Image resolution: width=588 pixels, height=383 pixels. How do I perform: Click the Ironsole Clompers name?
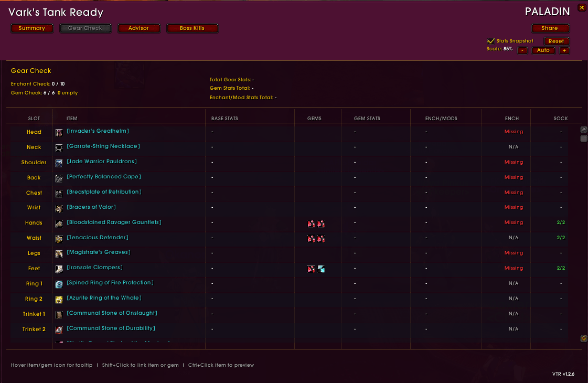(x=94, y=268)
